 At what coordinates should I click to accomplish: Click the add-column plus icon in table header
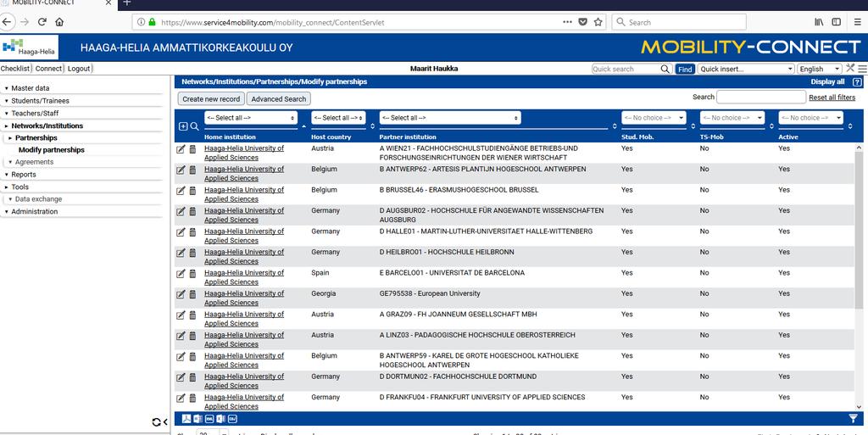click(183, 126)
